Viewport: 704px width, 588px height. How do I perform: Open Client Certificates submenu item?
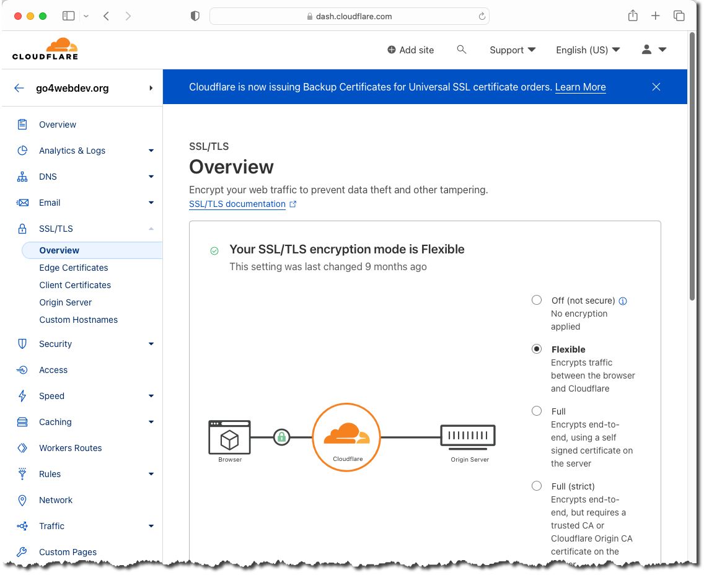pos(75,285)
